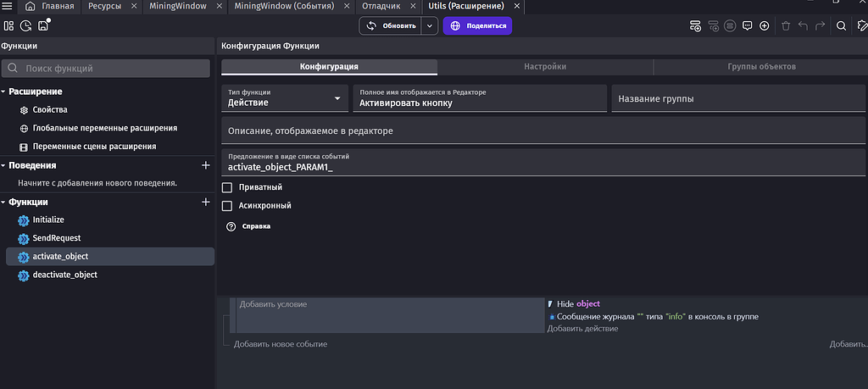Select Глобальные переменные расширения
This screenshot has height=389, width=868.
coord(107,128)
